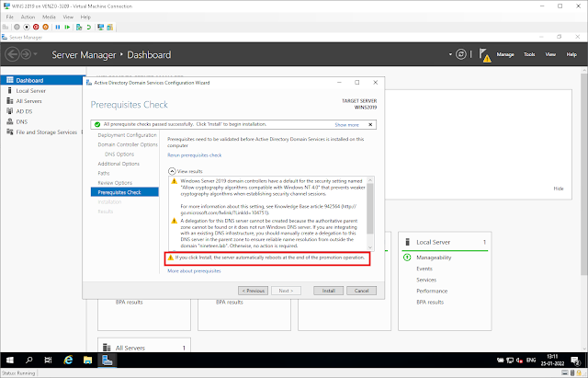Click the muted volume tray icon
This screenshot has width=588, height=378.
point(519,361)
